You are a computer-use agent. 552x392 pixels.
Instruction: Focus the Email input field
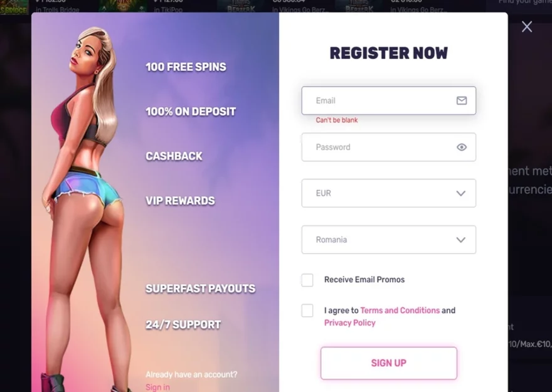click(x=389, y=100)
